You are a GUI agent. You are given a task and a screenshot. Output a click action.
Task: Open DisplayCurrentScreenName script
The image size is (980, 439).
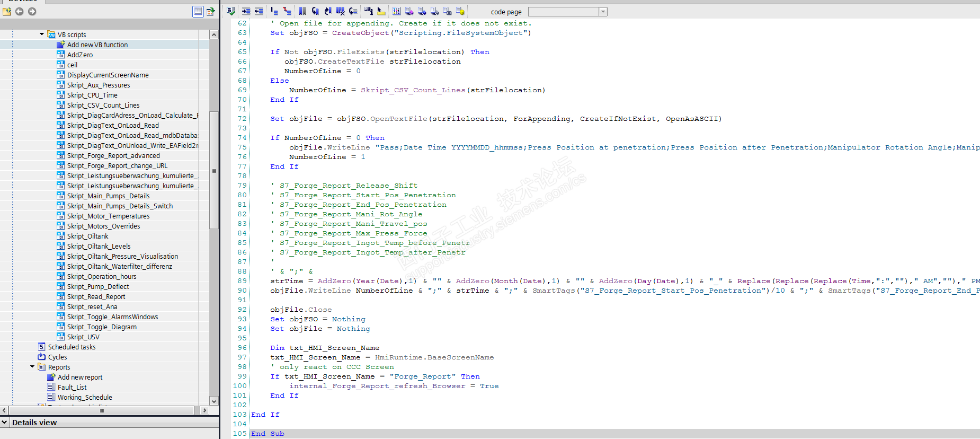pos(108,75)
